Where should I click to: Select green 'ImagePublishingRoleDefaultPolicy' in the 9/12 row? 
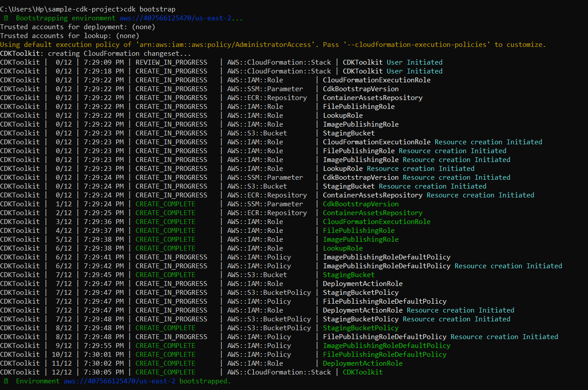[x=387, y=346]
